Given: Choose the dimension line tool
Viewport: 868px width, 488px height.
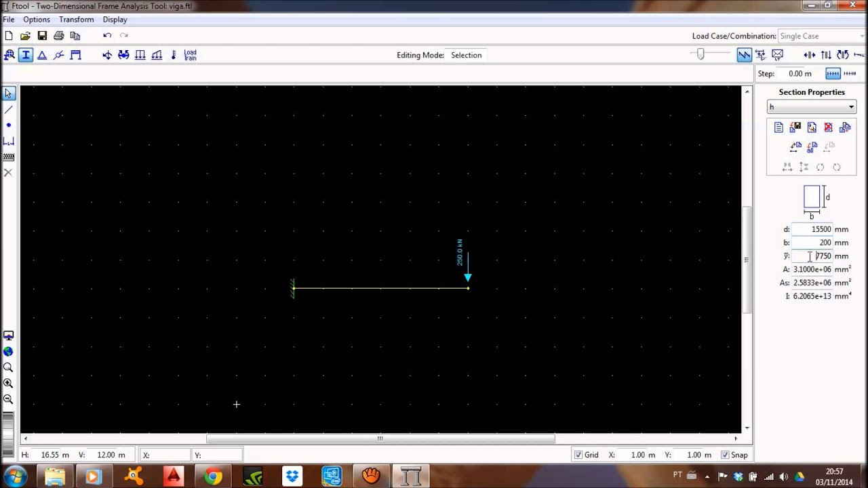Looking at the screenshot, I should (9, 141).
